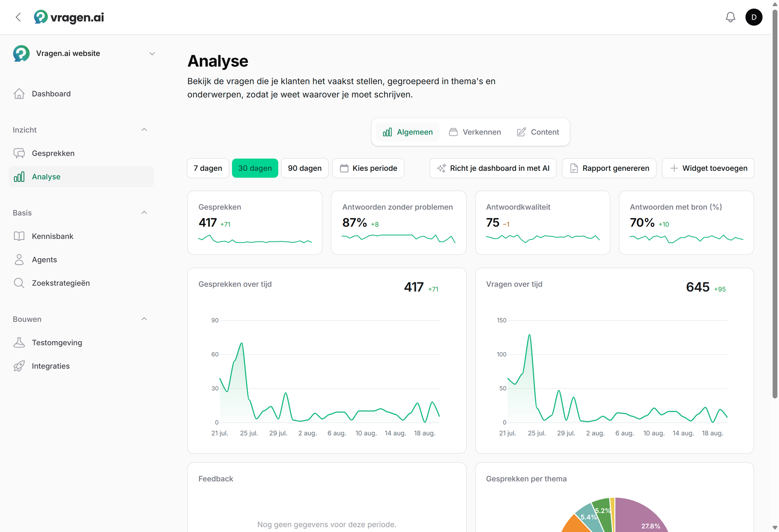Open the vragen.ai logo home link

[x=69, y=17]
